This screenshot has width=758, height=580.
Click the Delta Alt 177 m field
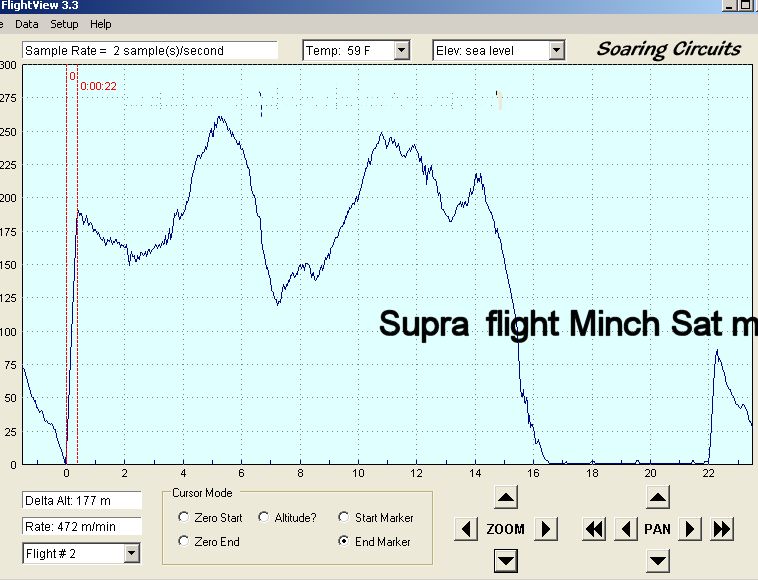82,500
